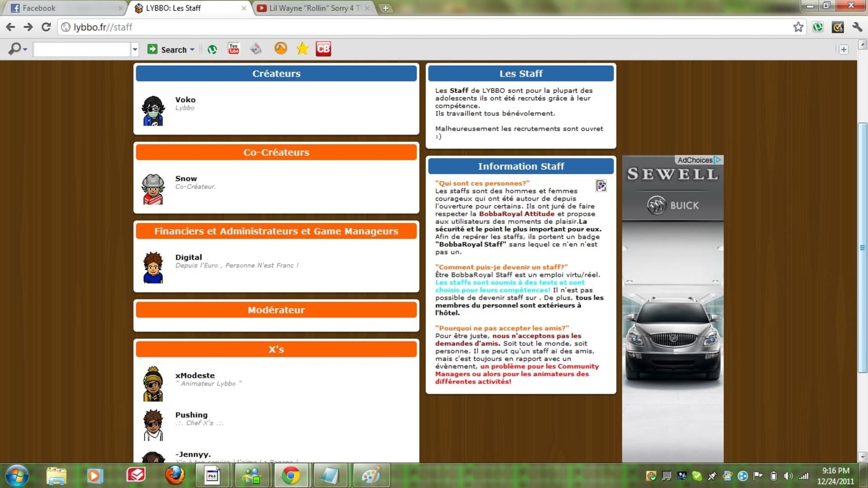Screen dimensions: 868x488
Task: Click the small icon in Information Staff
Action: coord(601,185)
